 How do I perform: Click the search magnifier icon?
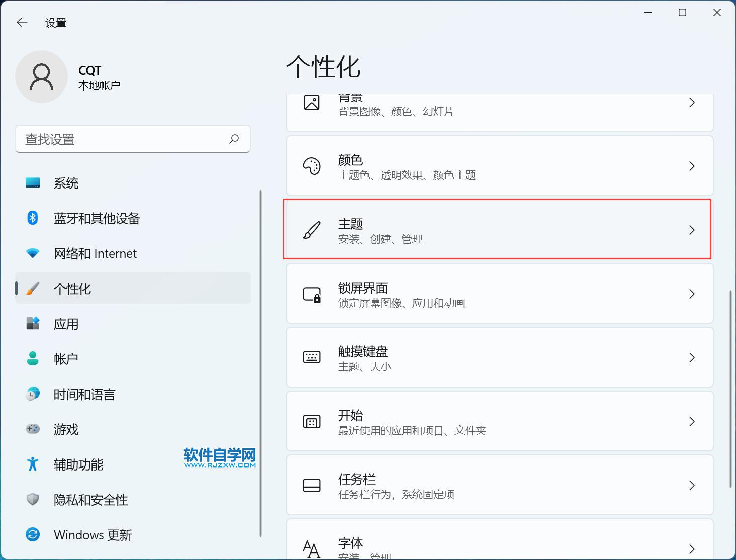pyautogui.click(x=234, y=139)
